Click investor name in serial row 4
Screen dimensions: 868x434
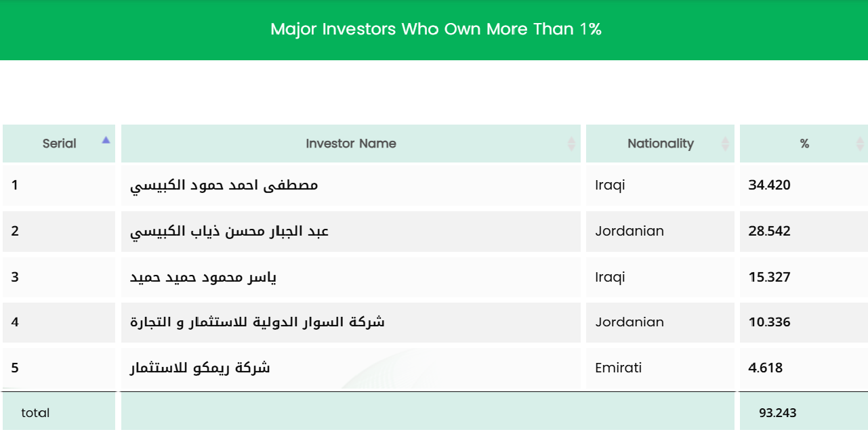coord(257,322)
